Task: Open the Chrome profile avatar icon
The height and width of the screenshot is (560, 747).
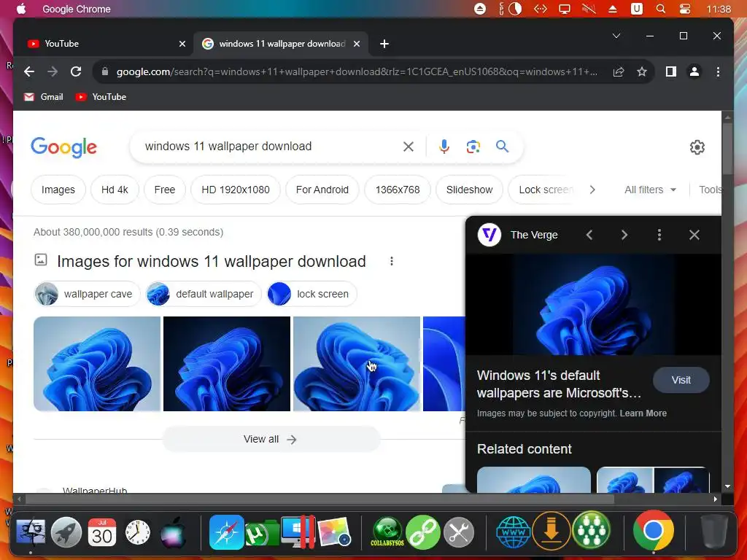Action: coord(694,71)
